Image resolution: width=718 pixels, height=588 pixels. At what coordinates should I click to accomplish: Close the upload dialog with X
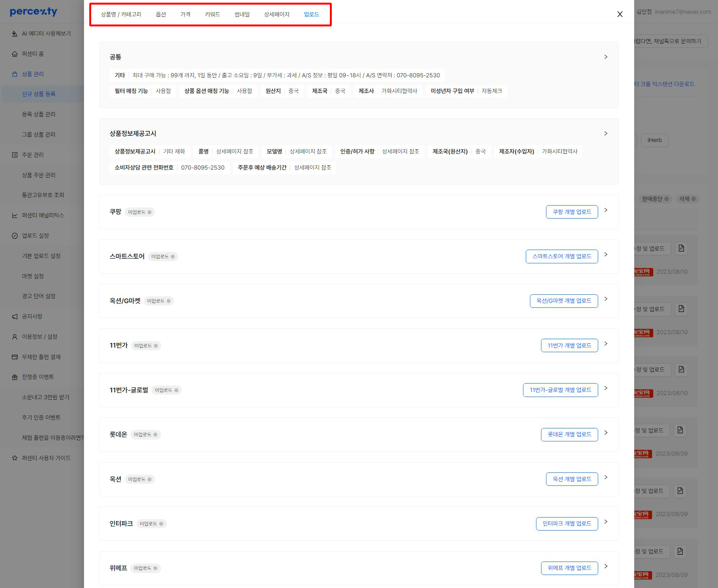(620, 14)
